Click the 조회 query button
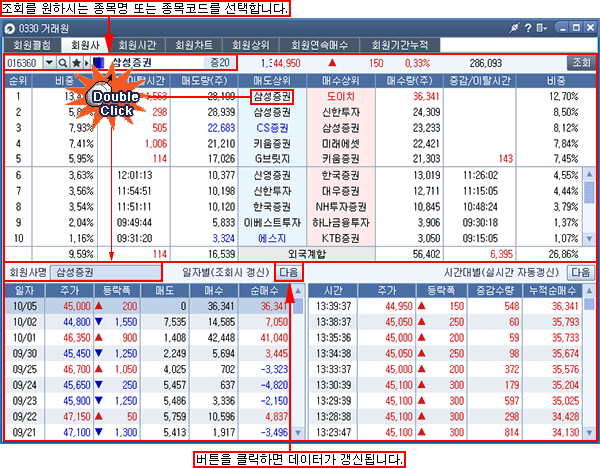 pyautogui.click(x=581, y=62)
